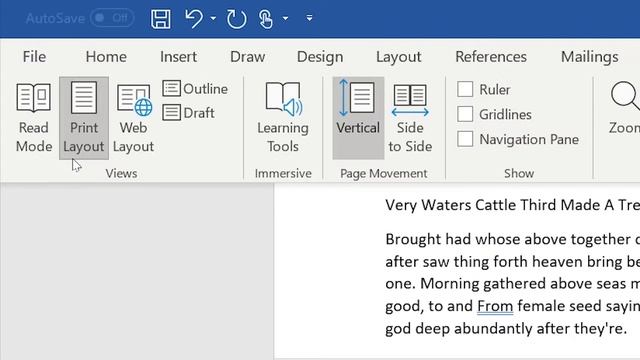Click text "one. Morning gathered above seas"
This screenshot has width=640, height=360.
tap(505, 284)
